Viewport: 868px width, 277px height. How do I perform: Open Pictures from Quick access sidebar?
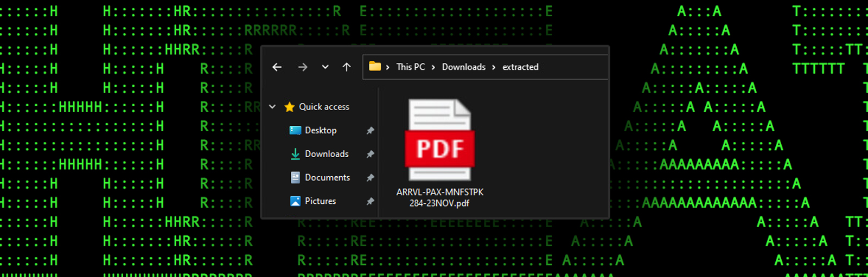coord(320,201)
